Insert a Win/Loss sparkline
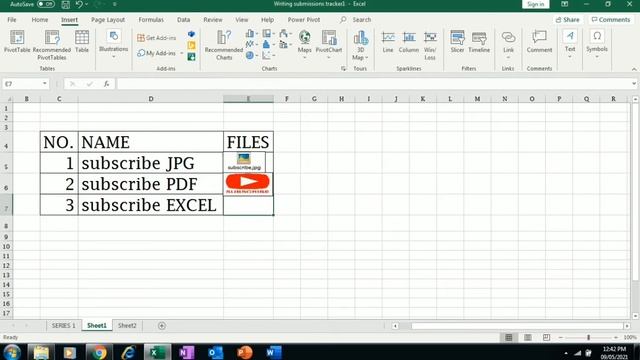Screen dimensions: 640x360 [430, 45]
